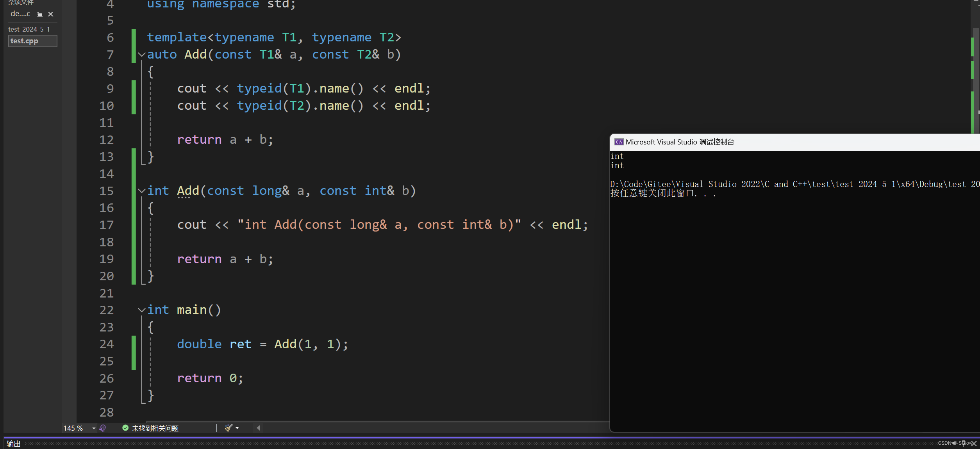Click the debug console window icon

619,142
